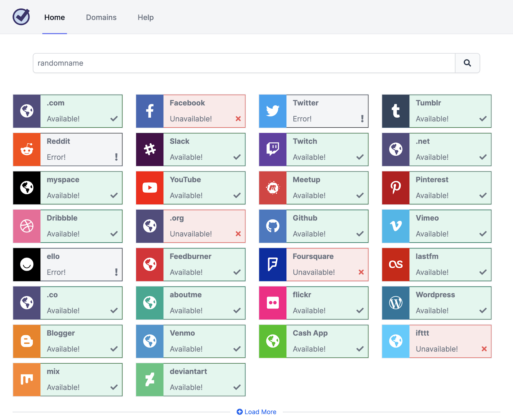The image size is (513, 420).
Task: Click the Load More link
Action: point(256,412)
